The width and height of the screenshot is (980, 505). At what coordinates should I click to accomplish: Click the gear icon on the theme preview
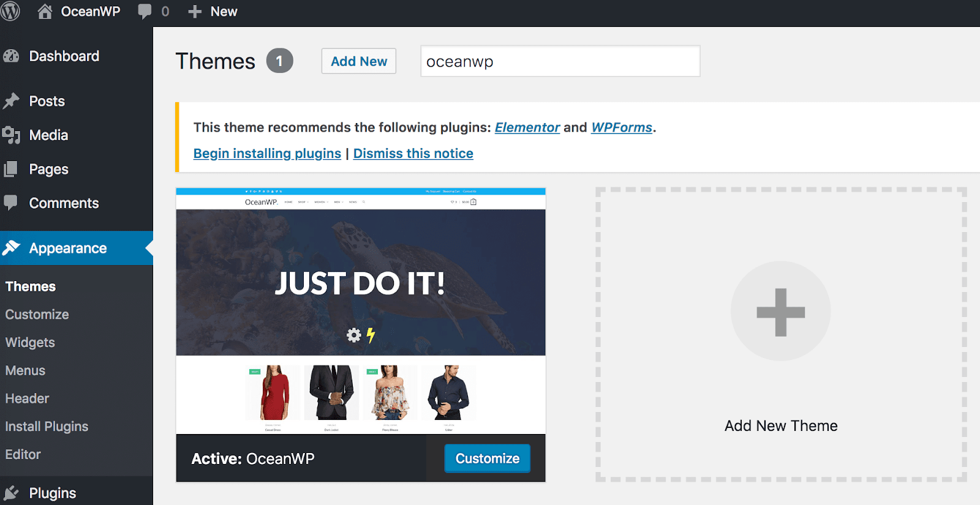pyautogui.click(x=354, y=335)
